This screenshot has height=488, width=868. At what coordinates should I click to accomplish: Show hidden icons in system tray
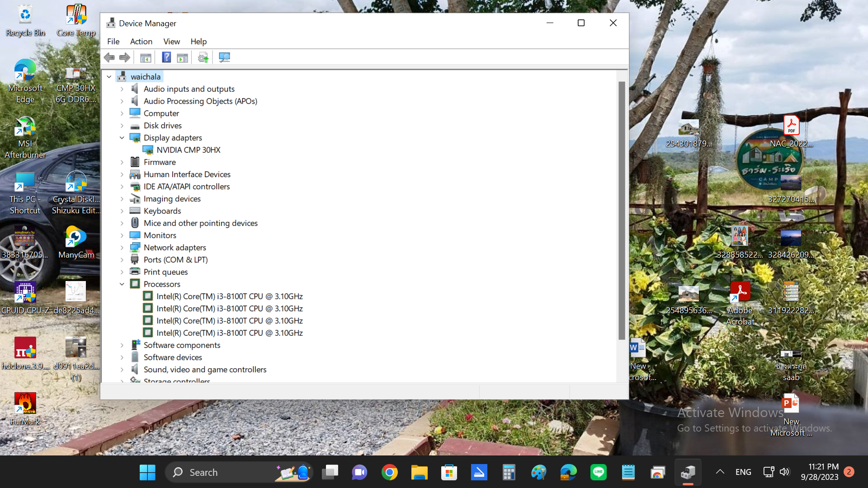pos(720,472)
